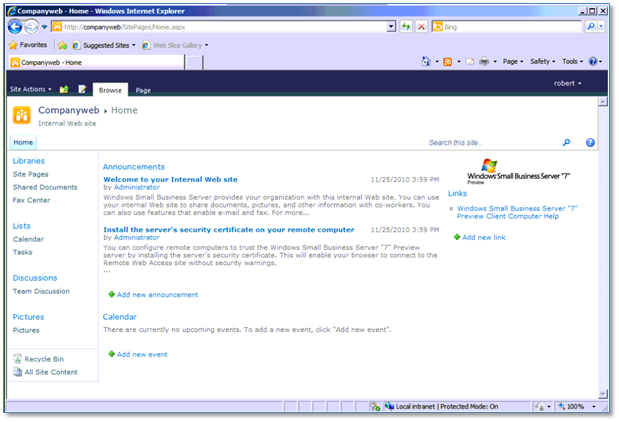The height and width of the screenshot is (422, 619).
Task: Open Install the server's security certificate announcement
Action: (x=229, y=230)
